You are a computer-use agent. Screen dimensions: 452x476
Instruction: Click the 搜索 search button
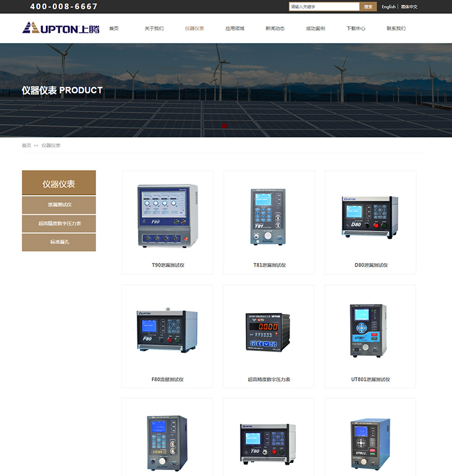pos(368,7)
